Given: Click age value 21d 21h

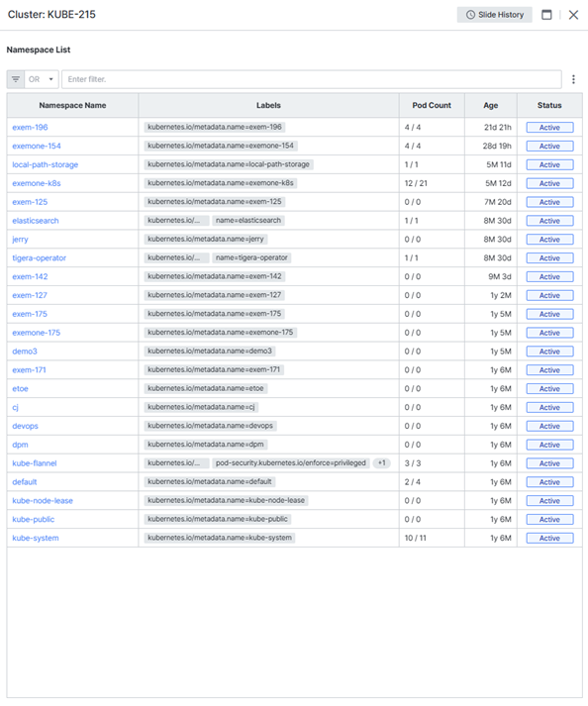Looking at the screenshot, I should point(498,128).
